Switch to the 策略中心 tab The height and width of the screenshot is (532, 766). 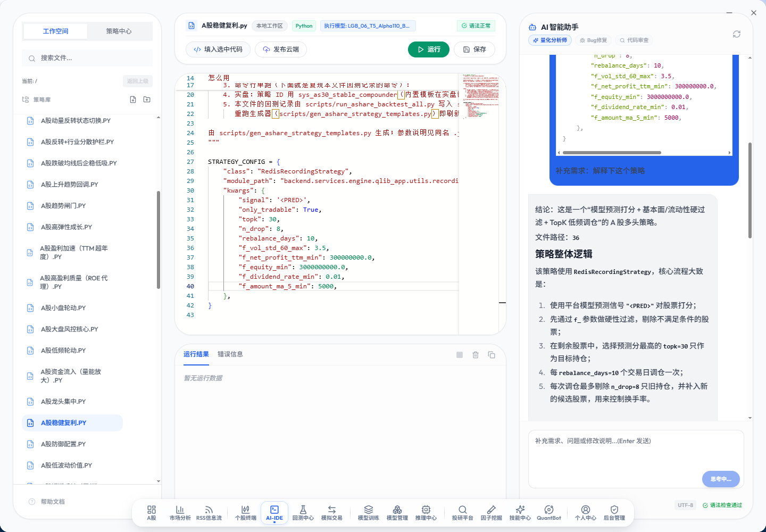point(119,31)
